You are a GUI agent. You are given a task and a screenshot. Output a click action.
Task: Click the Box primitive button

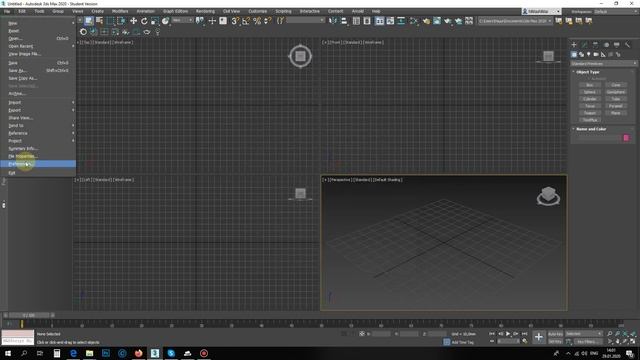589,85
